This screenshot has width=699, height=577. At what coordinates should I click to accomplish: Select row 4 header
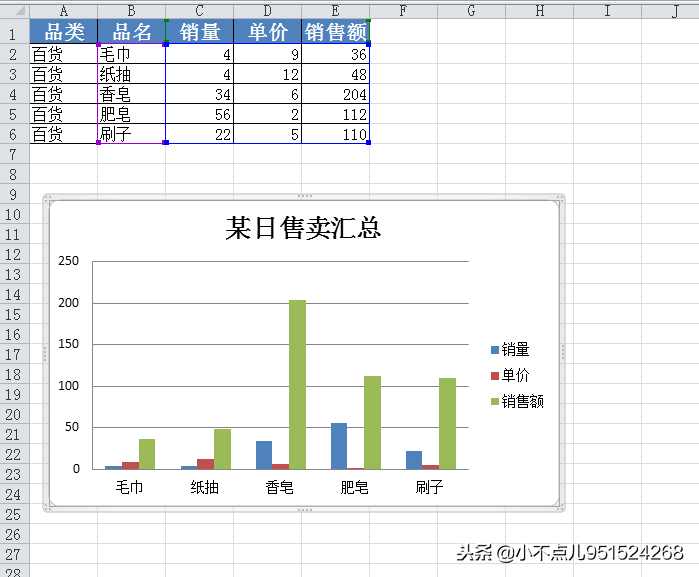coord(13,94)
